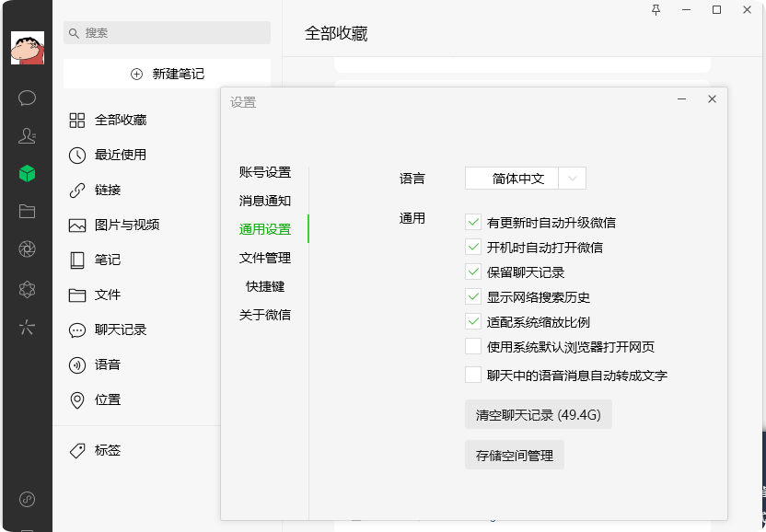The height and width of the screenshot is (532, 766).
Task: Select 位置 category label
Action: [x=108, y=400]
